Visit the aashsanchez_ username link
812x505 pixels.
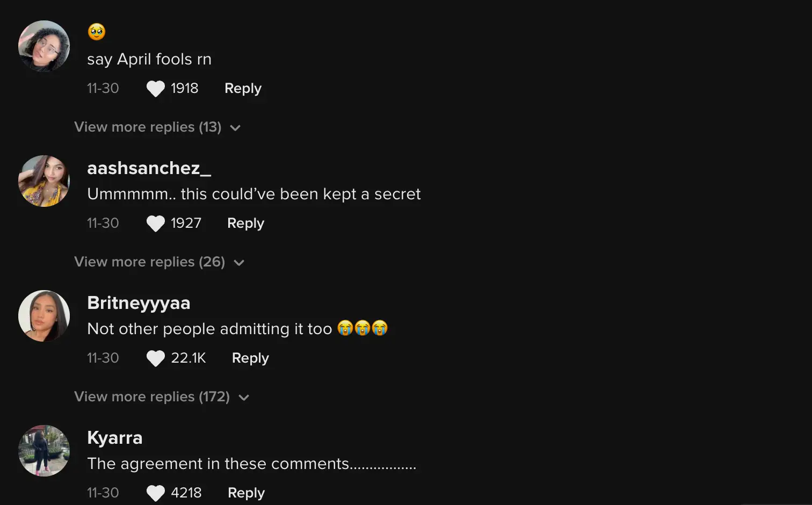point(149,168)
